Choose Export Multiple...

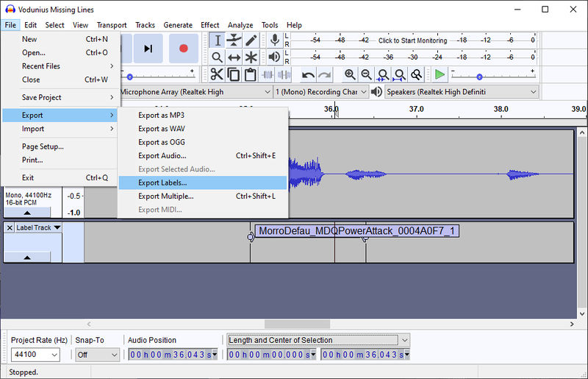203,196
